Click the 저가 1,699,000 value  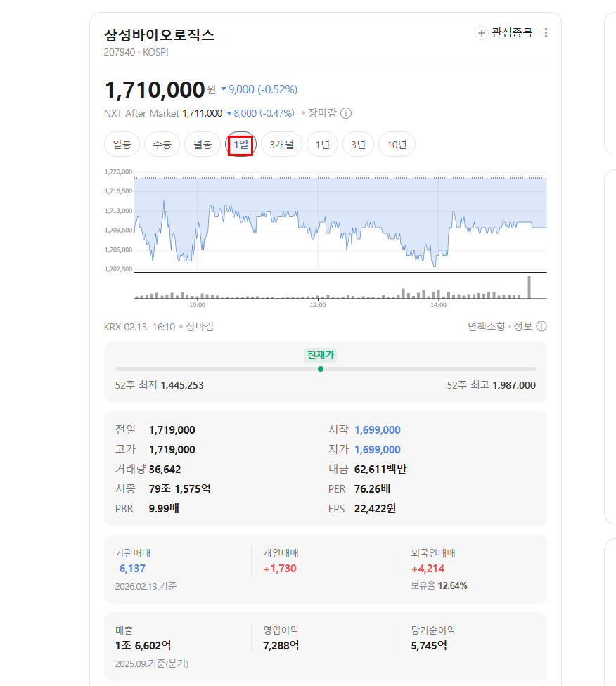[378, 450]
